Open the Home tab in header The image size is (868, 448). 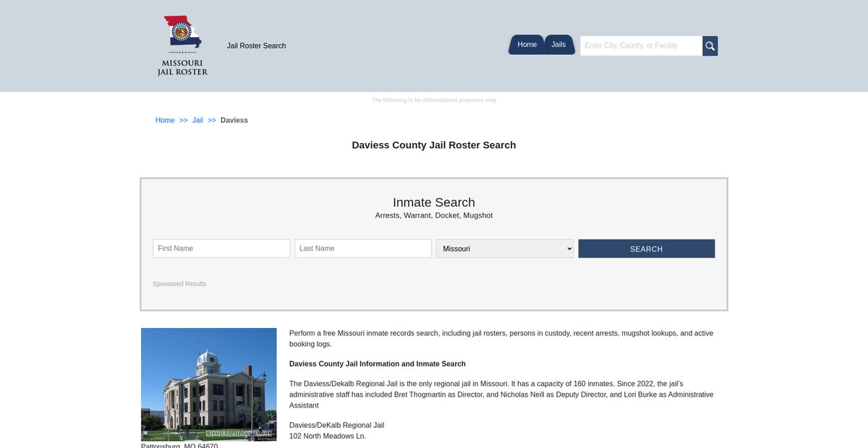527,45
